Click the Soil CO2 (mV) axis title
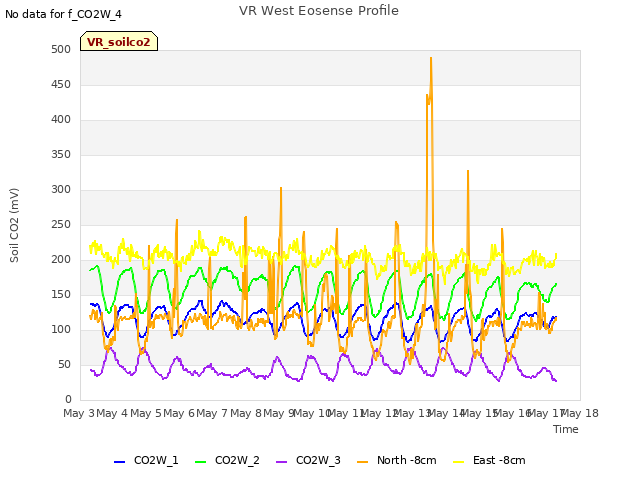 coord(14,225)
